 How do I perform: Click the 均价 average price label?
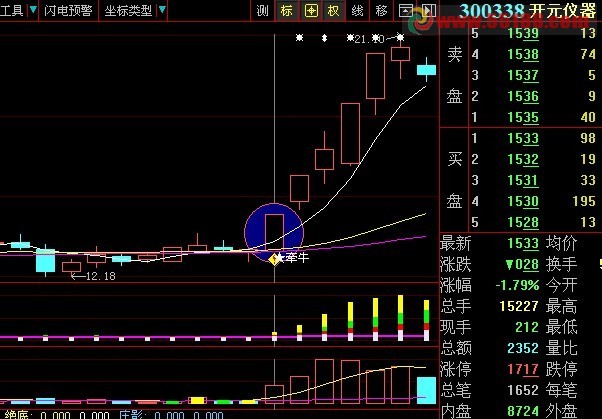point(561,243)
